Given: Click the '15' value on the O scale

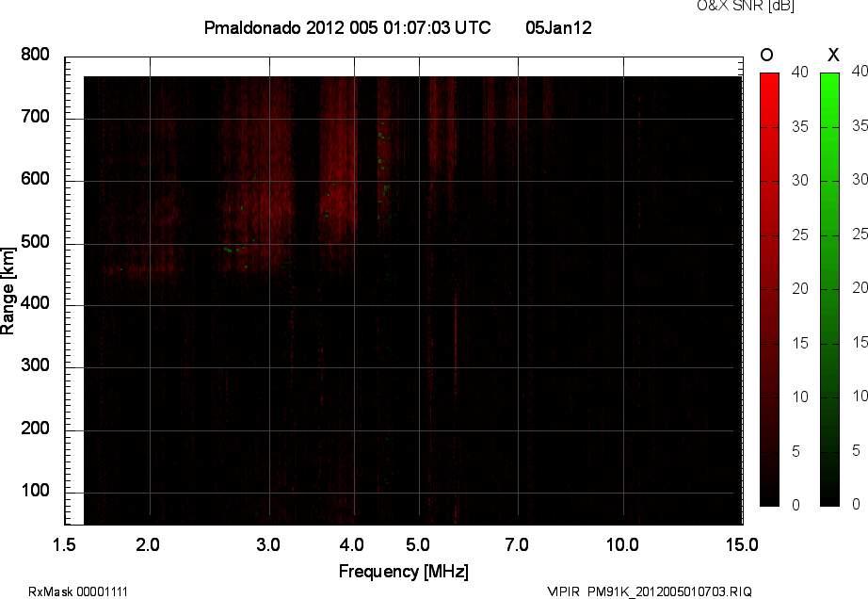Looking at the screenshot, I should click(799, 343).
